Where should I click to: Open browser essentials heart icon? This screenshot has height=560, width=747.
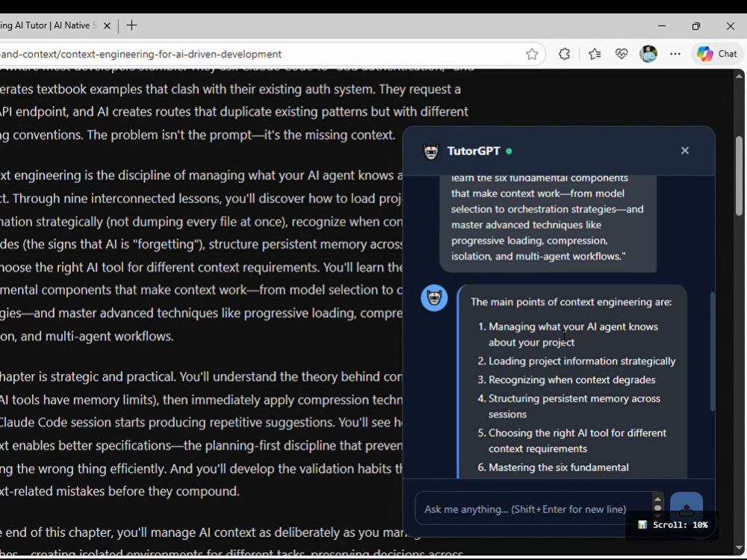tap(622, 55)
